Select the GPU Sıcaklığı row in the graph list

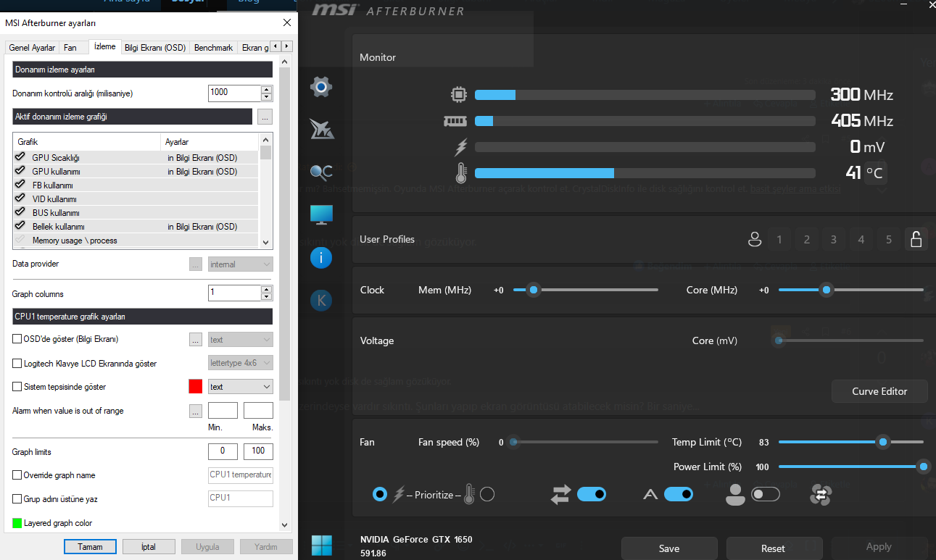point(136,157)
